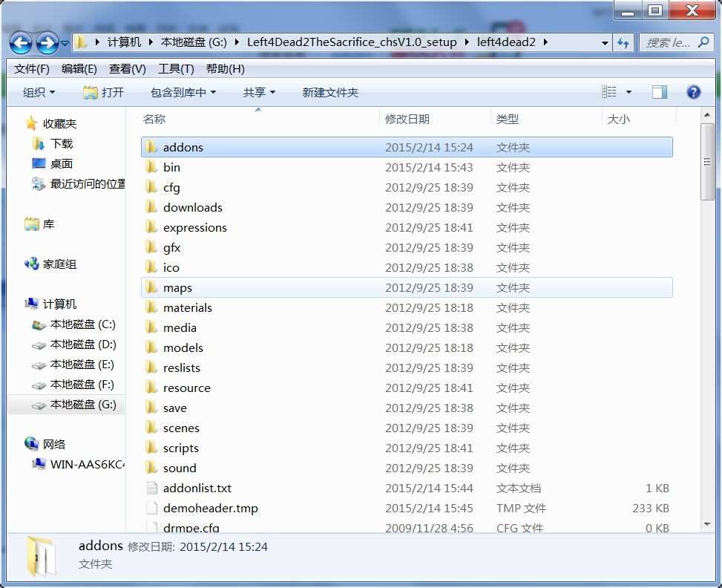Click the maps folder icon

pyautogui.click(x=151, y=287)
